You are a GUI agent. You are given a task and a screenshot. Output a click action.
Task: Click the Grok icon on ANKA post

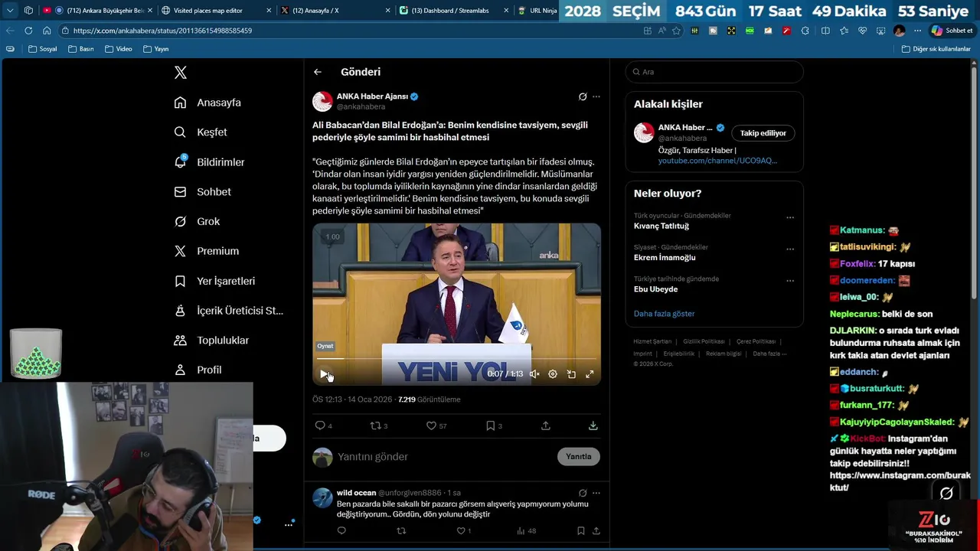pyautogui.click(x=583, y=96)
